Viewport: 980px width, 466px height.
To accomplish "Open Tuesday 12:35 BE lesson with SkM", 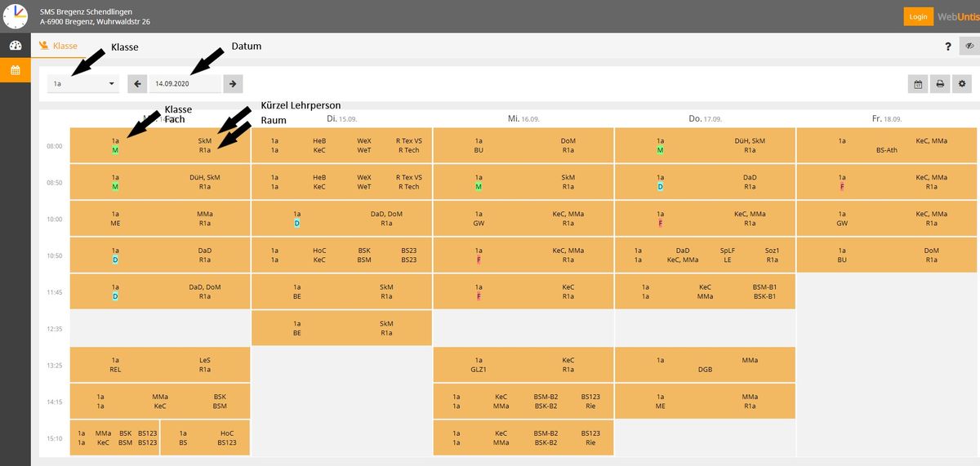I will point(341,328).
